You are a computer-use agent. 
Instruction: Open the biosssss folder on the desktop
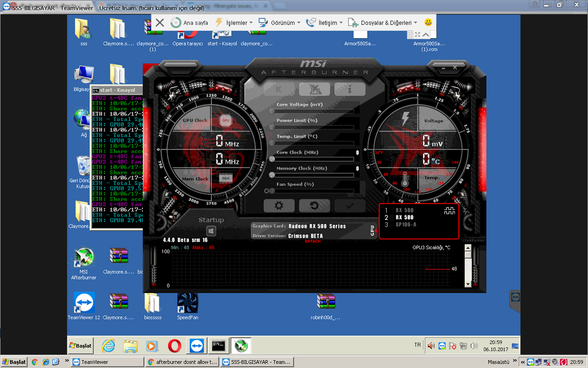pyautogui.click(x=153, y=307)
